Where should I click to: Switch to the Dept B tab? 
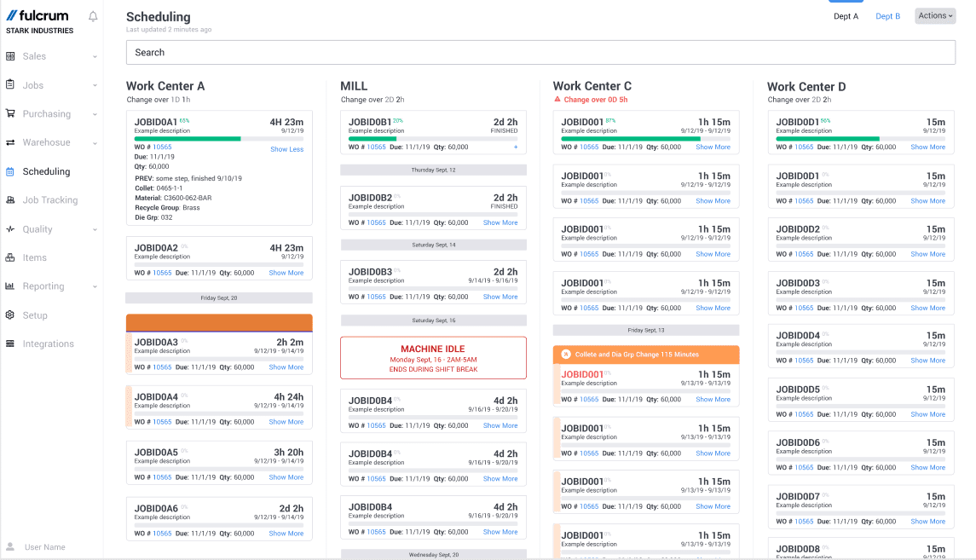tap(887, 15)
